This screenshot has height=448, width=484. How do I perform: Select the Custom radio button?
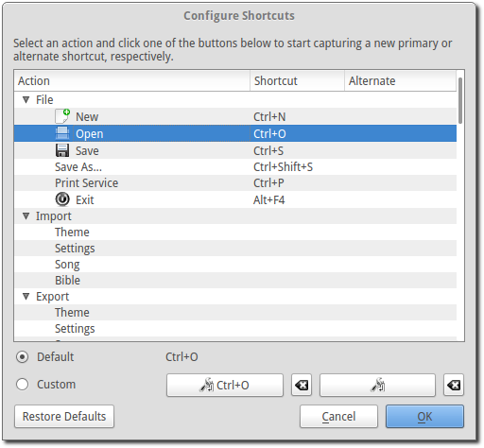[x=23, y=385]
